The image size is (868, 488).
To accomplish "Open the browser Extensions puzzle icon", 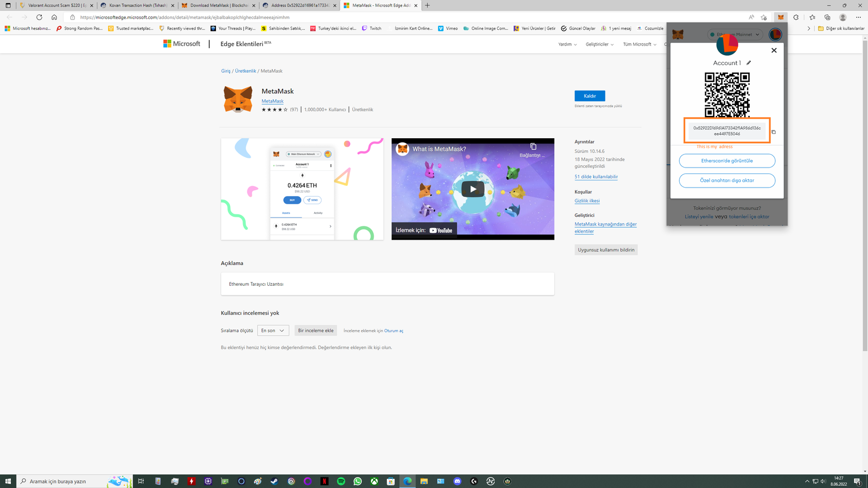I will click(x=796, y=17).
